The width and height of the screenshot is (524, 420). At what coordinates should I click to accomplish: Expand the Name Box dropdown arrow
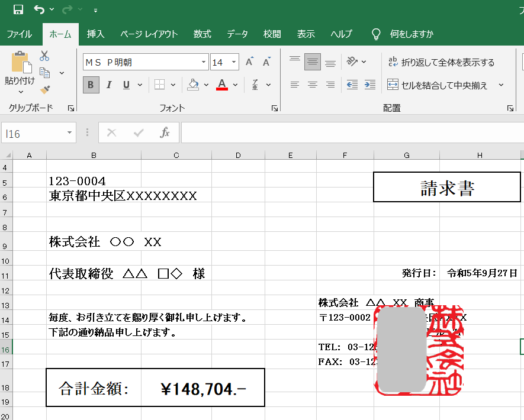coord(70,133)
